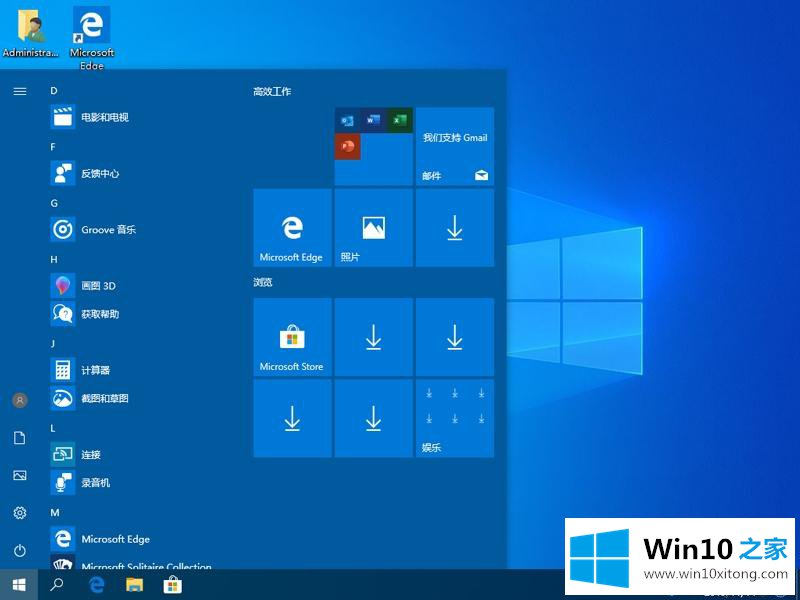The width and height of the screenshot is (800, 600).
Task: Open Pictures from Start sidebar
Action: tap(19, 476)
